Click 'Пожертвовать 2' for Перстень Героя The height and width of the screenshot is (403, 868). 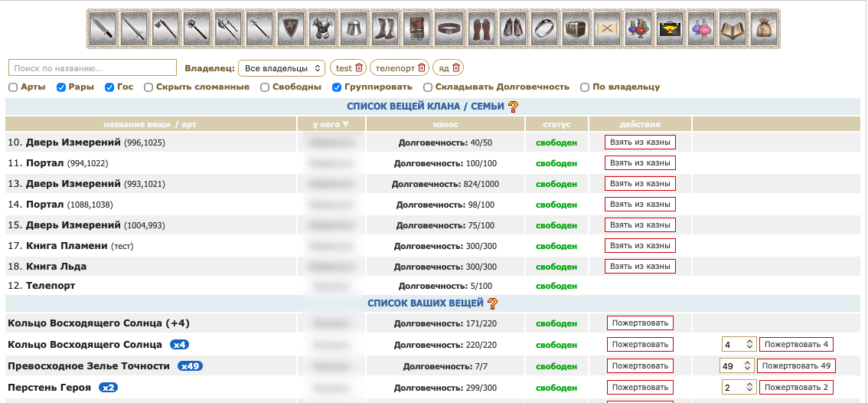pos(796,387)
